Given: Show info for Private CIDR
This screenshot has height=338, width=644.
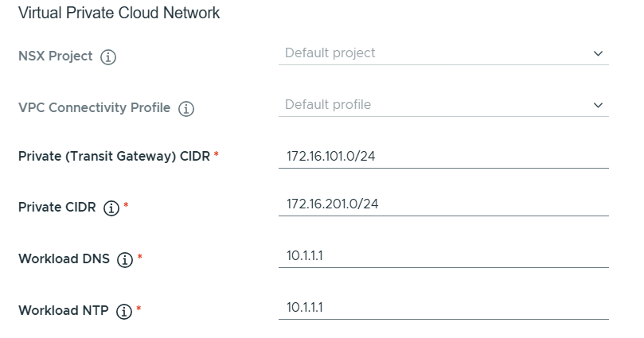Looking at the screenshot, I should click(111, 208).
